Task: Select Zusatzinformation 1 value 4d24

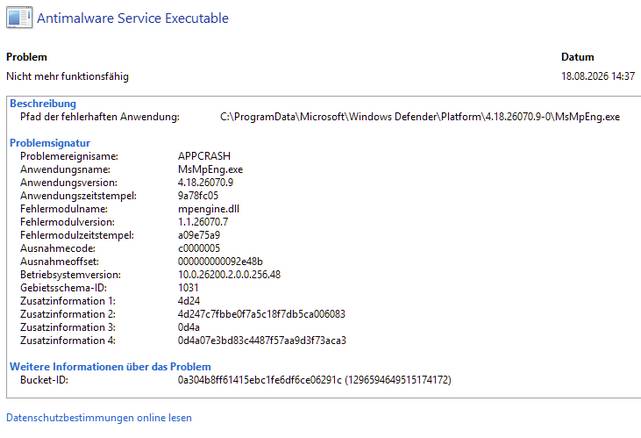Action: 189,301
